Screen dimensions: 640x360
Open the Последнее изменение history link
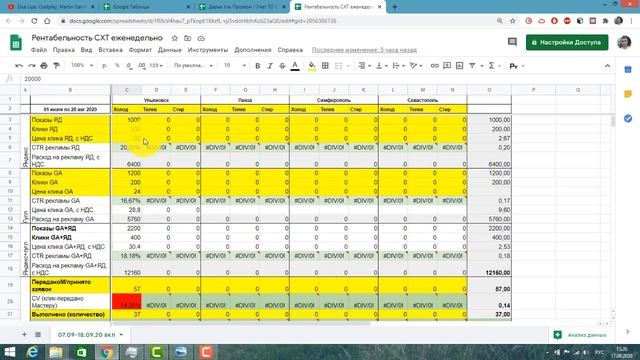[x=364, y=50]
